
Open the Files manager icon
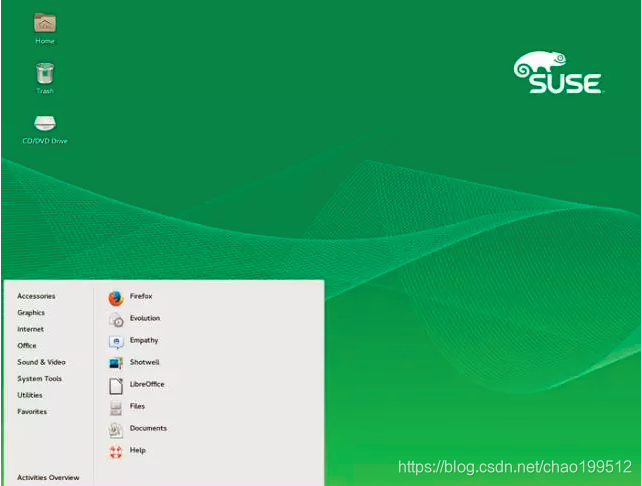pos(116,408)
